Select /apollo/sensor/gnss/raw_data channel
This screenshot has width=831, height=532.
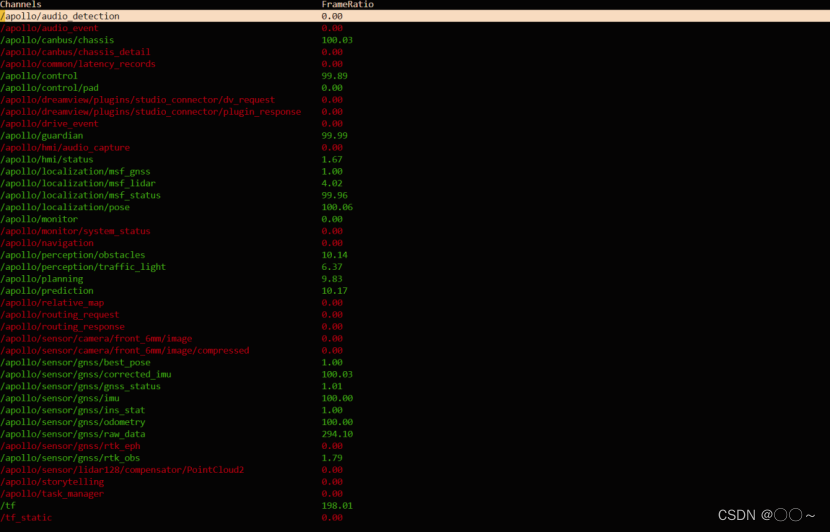(73, 433)
